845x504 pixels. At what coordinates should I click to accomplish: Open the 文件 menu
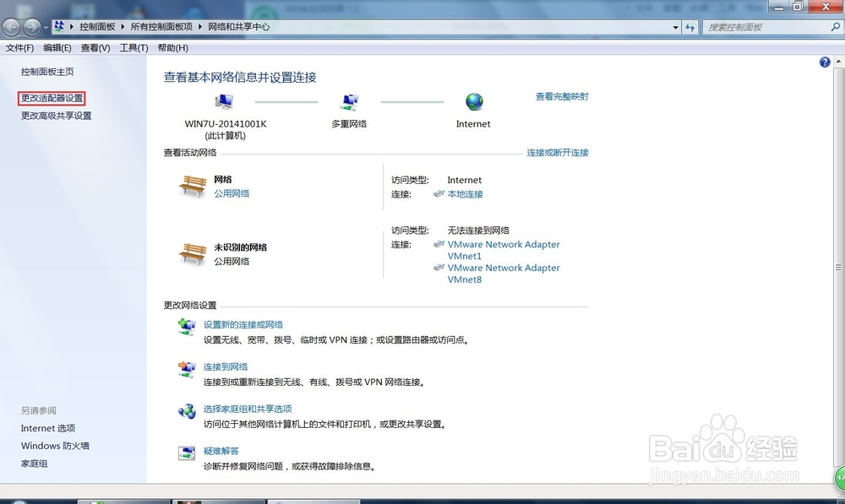pyautogui.click(x=19, y=47)
